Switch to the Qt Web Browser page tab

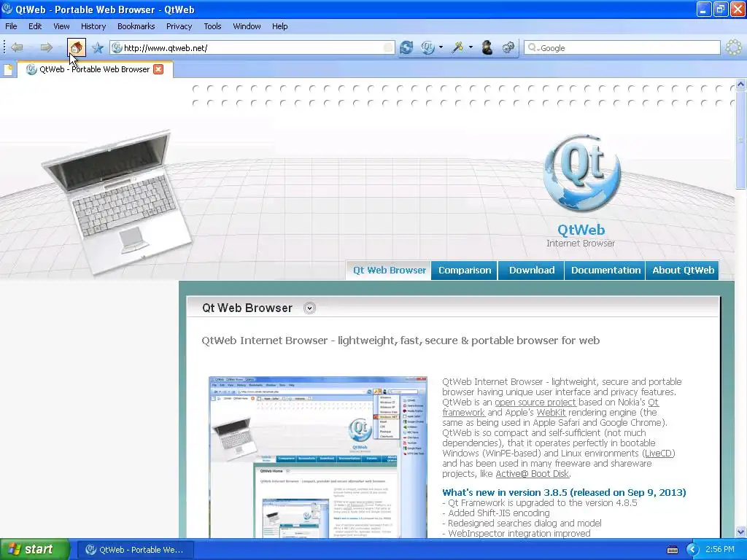(x=390, y=270)
